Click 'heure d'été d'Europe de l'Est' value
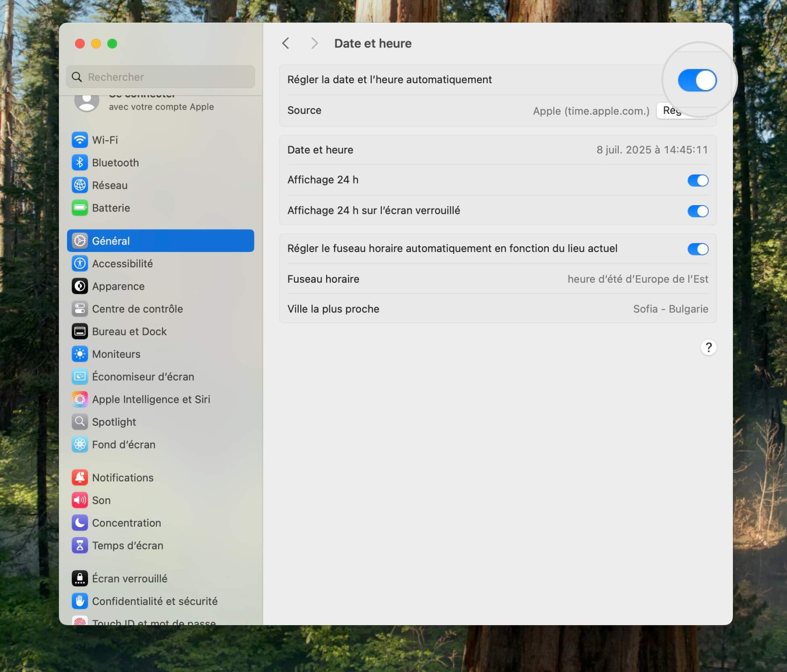 point(638,279)
